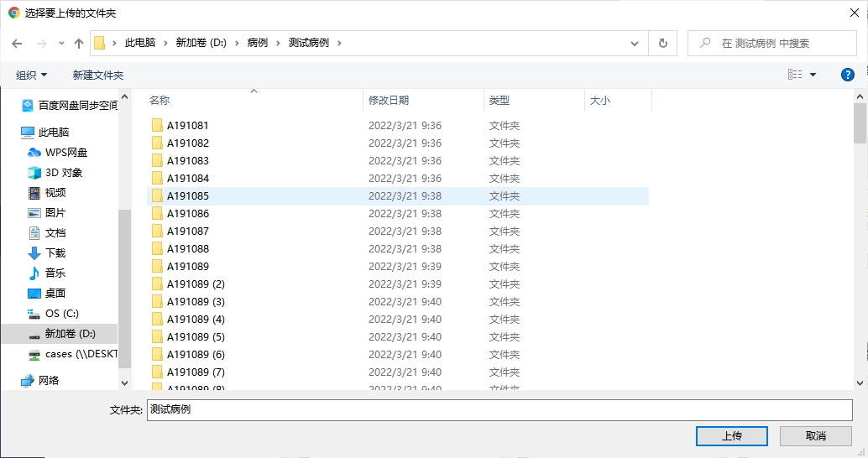The height and width of the screenshot is (458, 868).
Task: Click the Up one level arrow
Action: (x=79, y=44)
